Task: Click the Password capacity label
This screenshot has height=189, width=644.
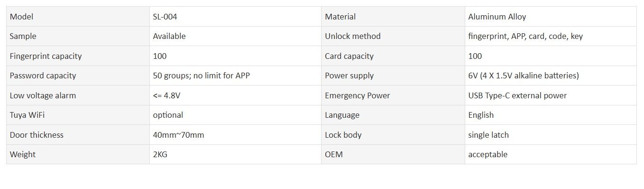Action: [x=43, y=76]
